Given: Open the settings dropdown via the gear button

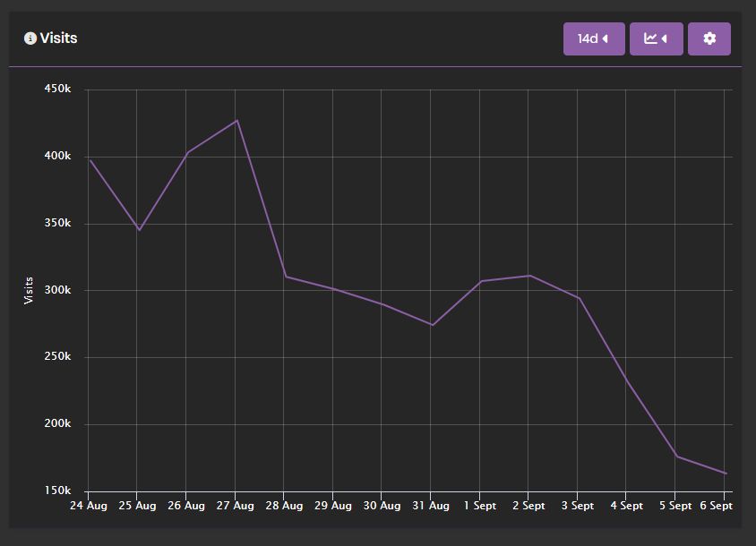Looking at the screenshot, I should 709,38.
